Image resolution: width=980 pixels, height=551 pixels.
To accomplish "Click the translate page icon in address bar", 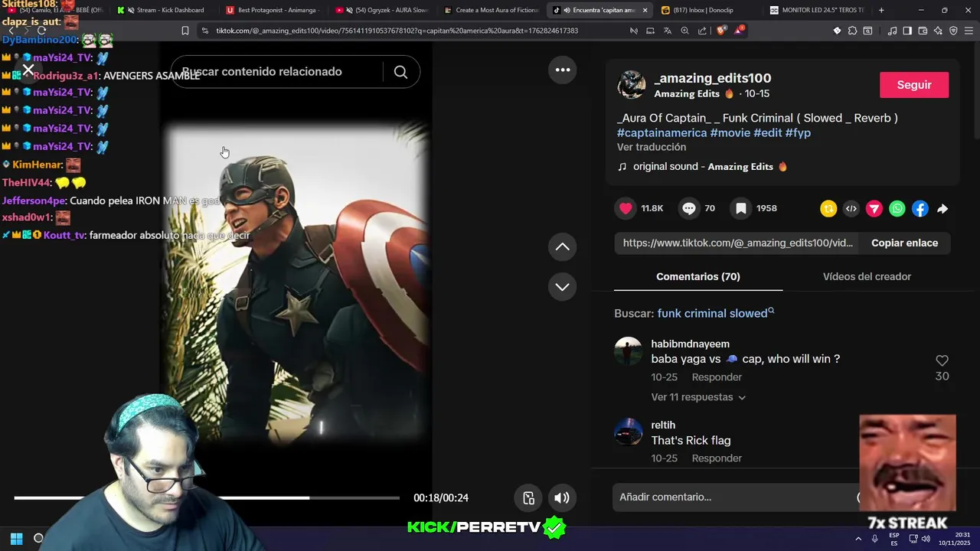I will click(x=668, y=31).
